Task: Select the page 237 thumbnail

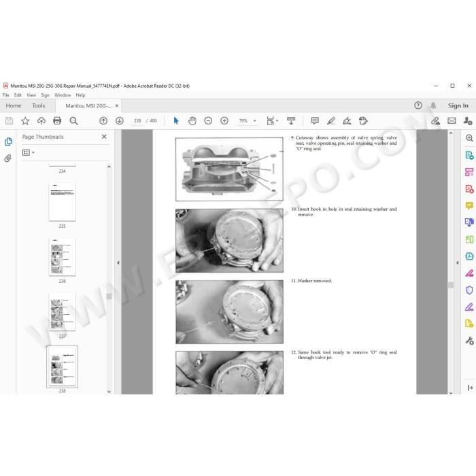Action: click(63, 311)
